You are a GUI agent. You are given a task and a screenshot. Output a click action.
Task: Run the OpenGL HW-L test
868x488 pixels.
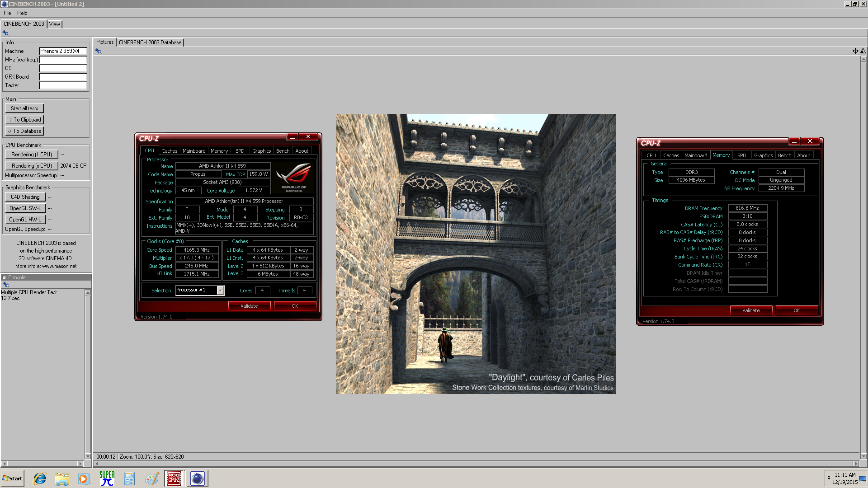coord(25,220)
